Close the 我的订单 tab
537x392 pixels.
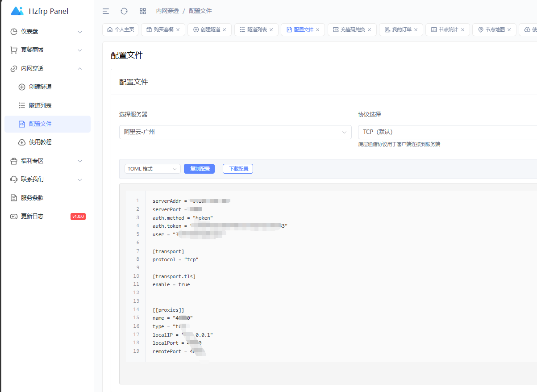coord(416,30)
